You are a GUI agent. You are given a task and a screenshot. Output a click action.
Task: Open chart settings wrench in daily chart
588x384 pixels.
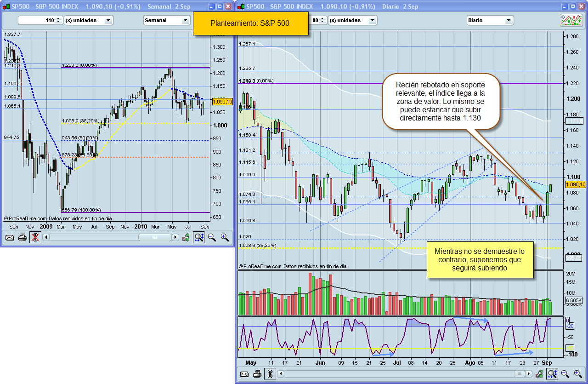pos(539,374)
